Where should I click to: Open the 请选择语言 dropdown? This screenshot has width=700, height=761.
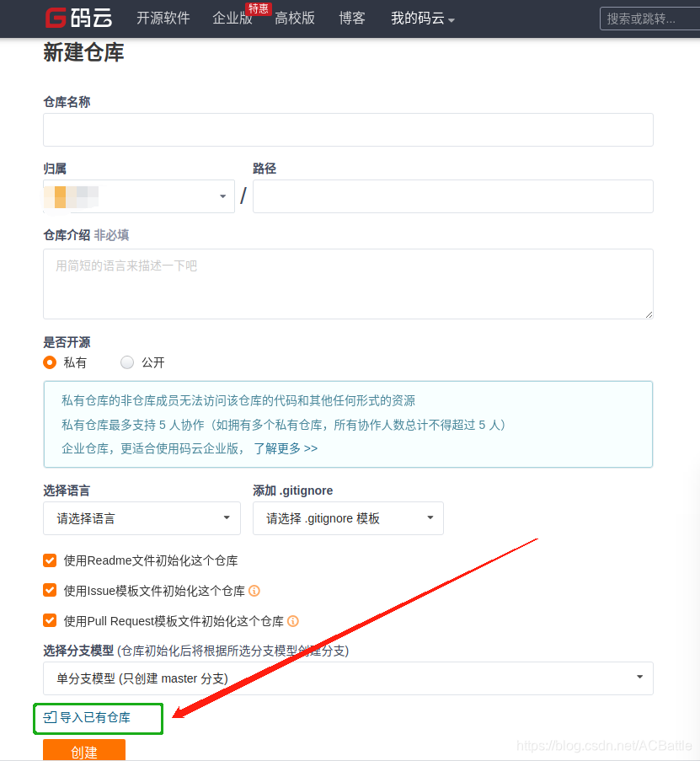[142, 517]
